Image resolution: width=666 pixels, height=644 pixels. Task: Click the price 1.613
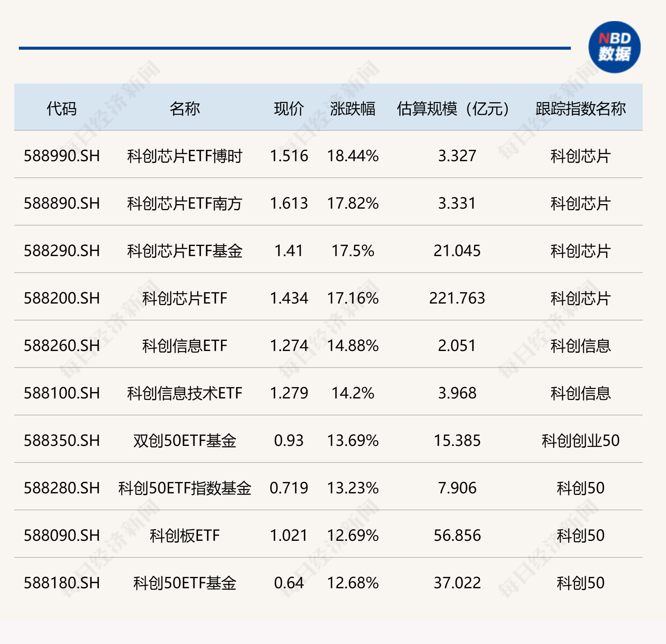(289, 203)
